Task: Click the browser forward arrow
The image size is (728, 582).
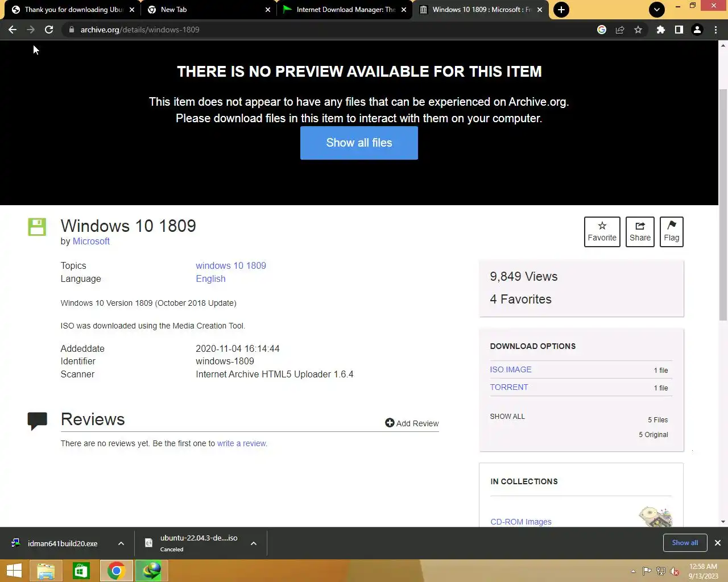Action: 31,30
